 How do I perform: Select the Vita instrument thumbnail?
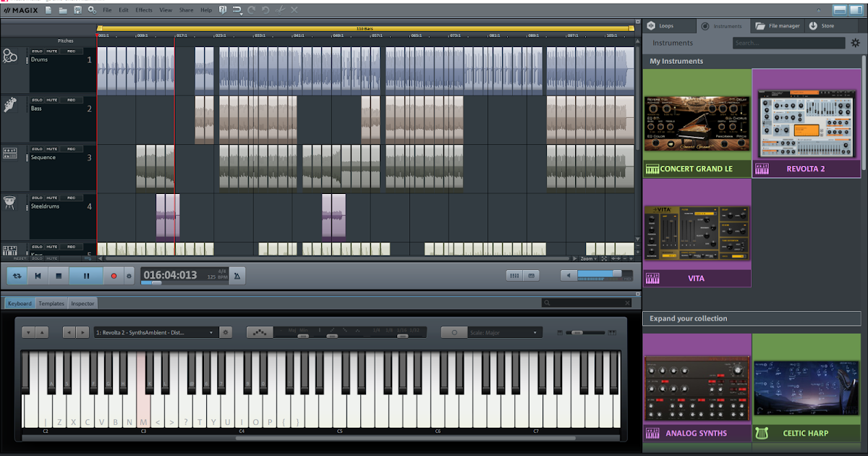click(x=697, y=233)
